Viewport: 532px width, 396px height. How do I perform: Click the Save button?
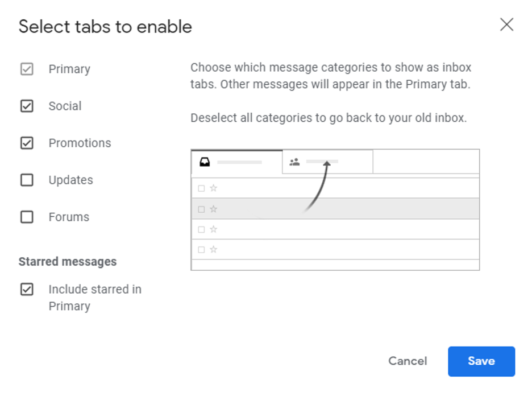pos(481,361)
